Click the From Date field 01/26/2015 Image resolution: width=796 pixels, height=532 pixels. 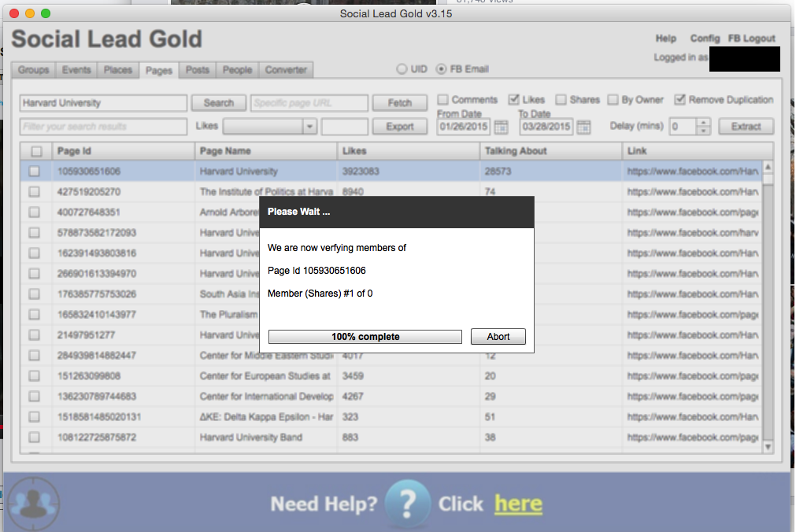pos(464,127)
